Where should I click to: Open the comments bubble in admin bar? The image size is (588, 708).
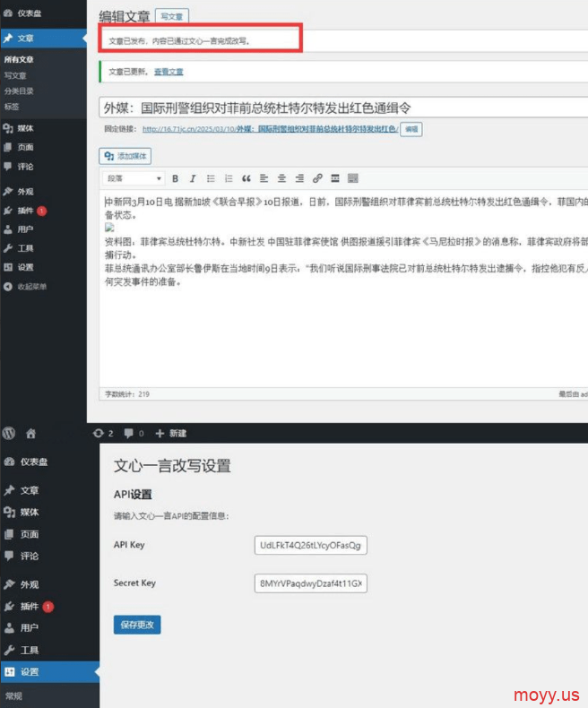(x=134, y=434)
